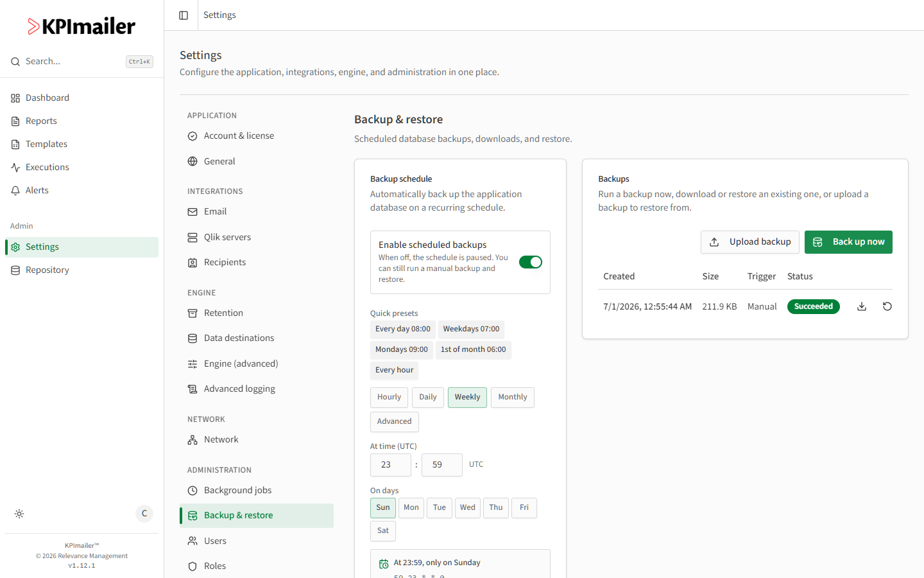Restore the 7/1/2026 backup
Image resolution: width=924 pixels, height=578 pixels.
coord(887,307)
